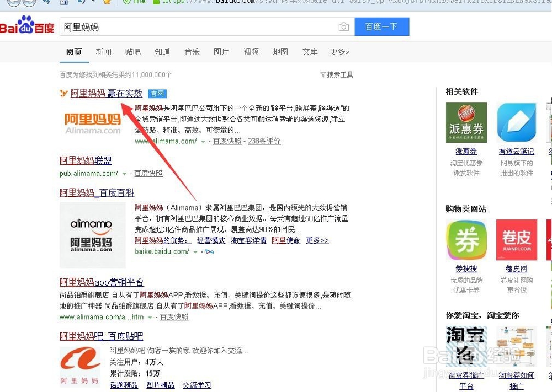Open the 淘宝客详情 sub-link

pyautogui.click(x=248, y=241)
